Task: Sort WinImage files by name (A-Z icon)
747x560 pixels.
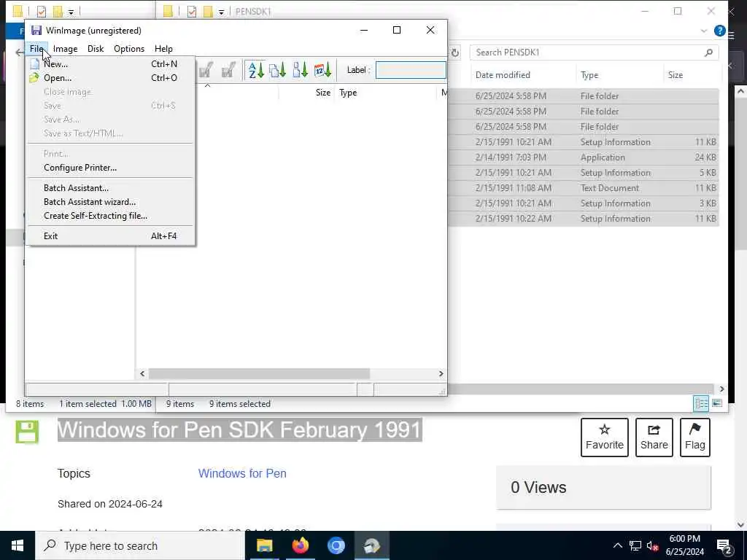Action: point(256,70)
